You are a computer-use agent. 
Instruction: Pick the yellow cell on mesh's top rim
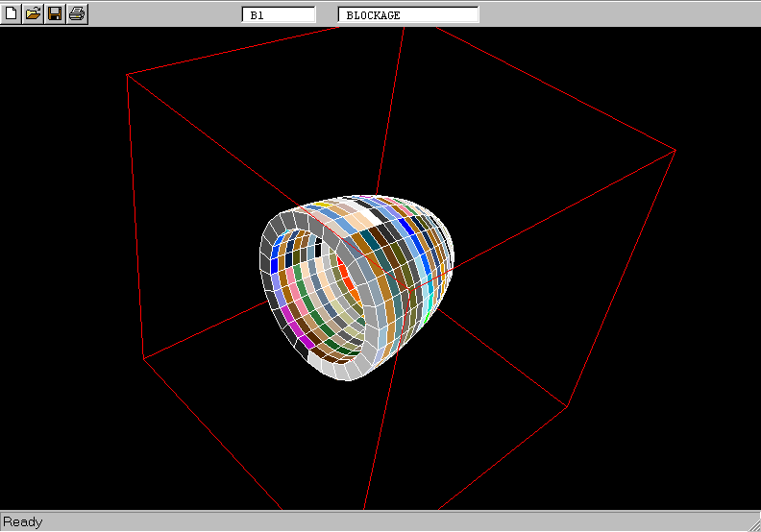click(x=324, y=205)
